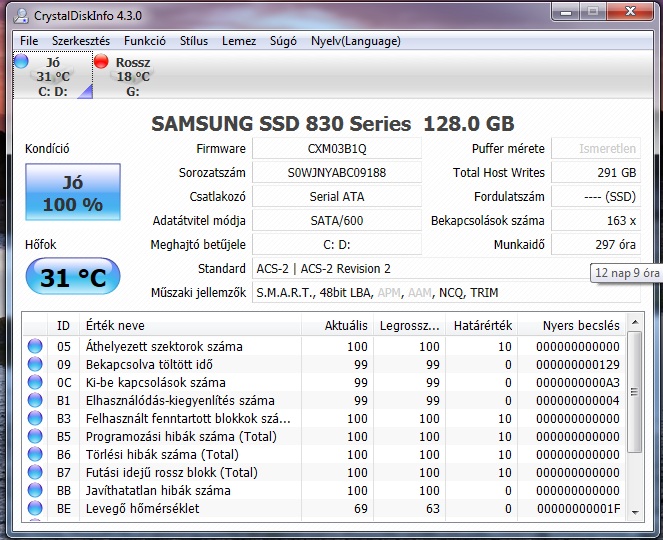The image size is (663, 540).
Task: Click the Nyers becslés column header
Action: tap(571, 326)
